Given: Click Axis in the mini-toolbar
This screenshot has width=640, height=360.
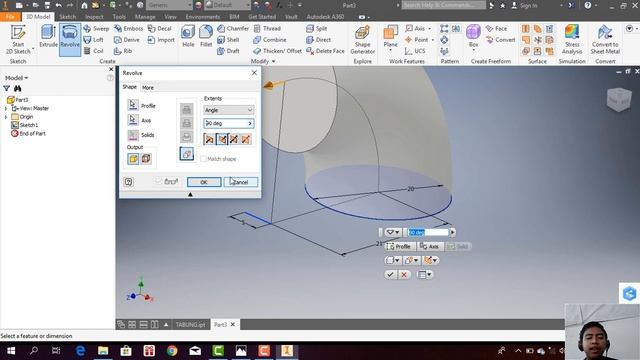Looking at the screenshot, I should 429,247.
